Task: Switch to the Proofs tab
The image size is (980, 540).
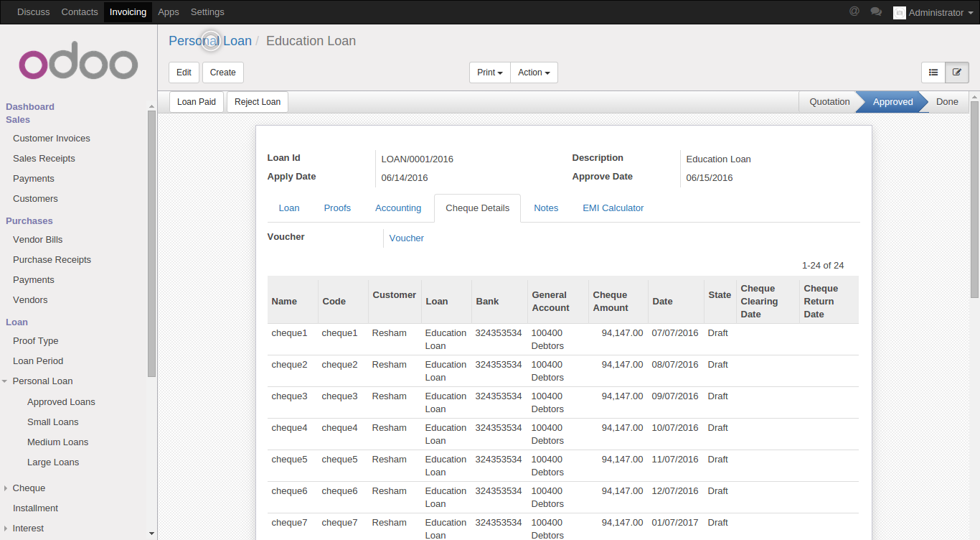Action: 337,208
